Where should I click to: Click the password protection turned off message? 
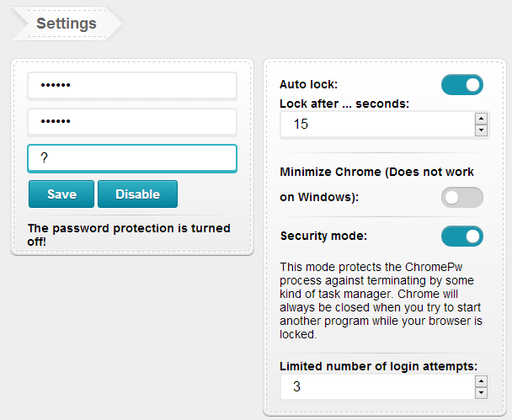tap(129, 234)
